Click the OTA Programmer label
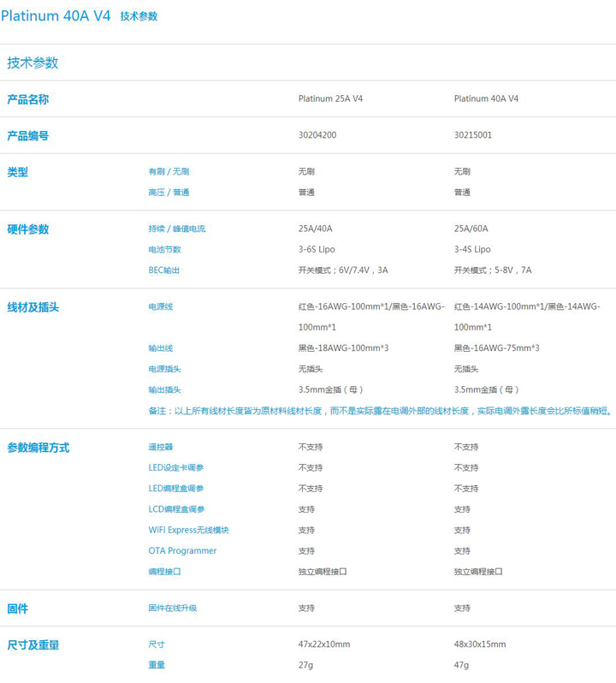 point(182,550)
